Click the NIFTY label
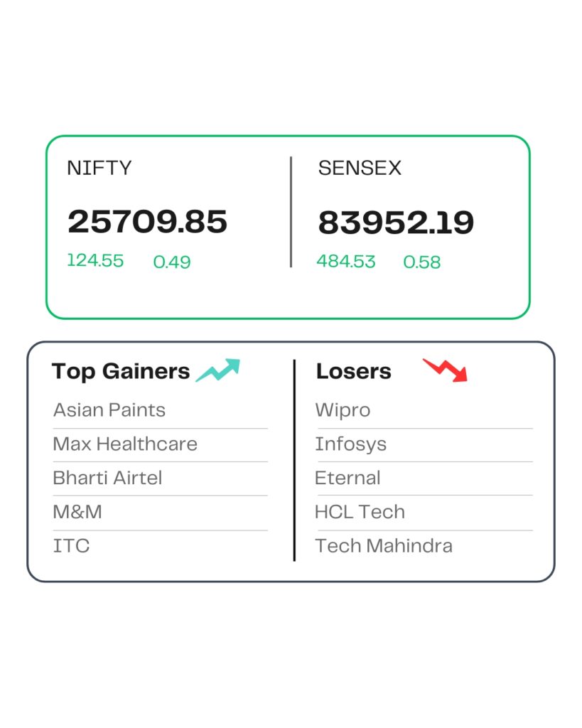Image resolution: width=582 pixels, height=728 pixels. point(99,168)
